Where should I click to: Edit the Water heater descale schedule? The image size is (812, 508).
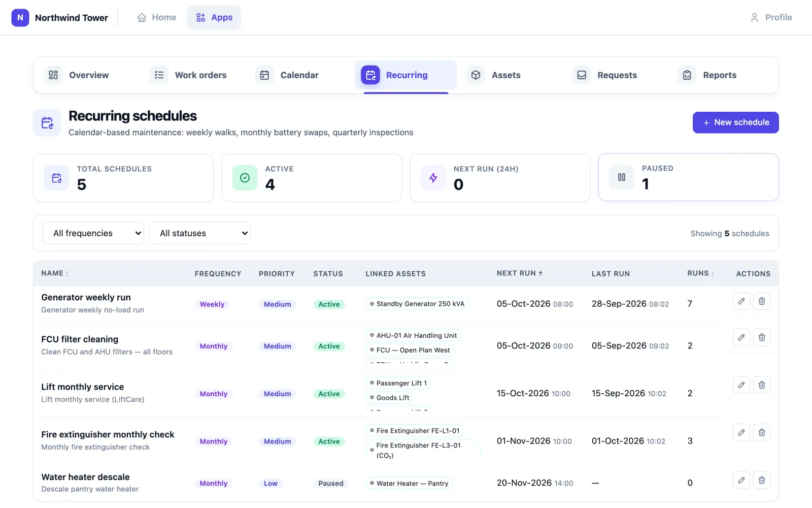click(x=741, y=480)
